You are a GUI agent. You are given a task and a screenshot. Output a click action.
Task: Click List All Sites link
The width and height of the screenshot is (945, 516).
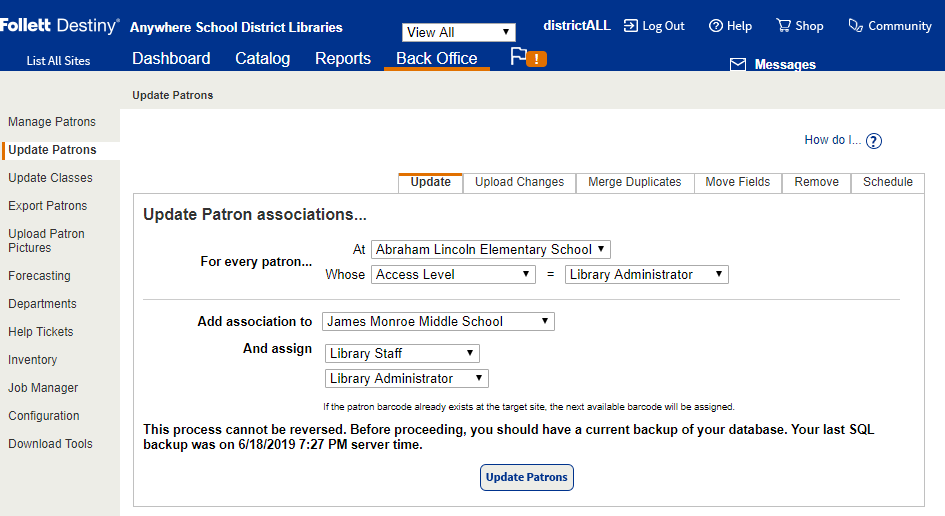[58, 61]
